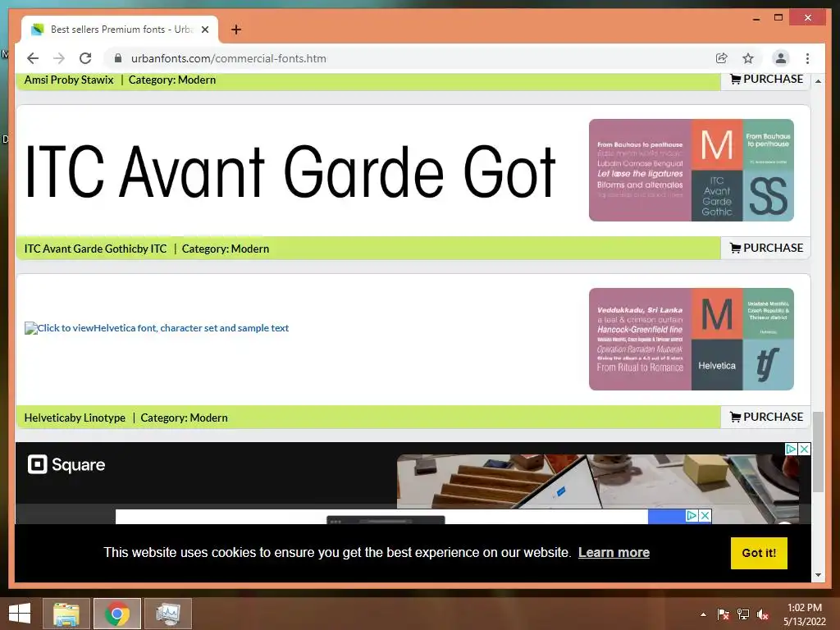Click the browser forward arrow
The image size is (840, 630).
(x=59, y=58)
